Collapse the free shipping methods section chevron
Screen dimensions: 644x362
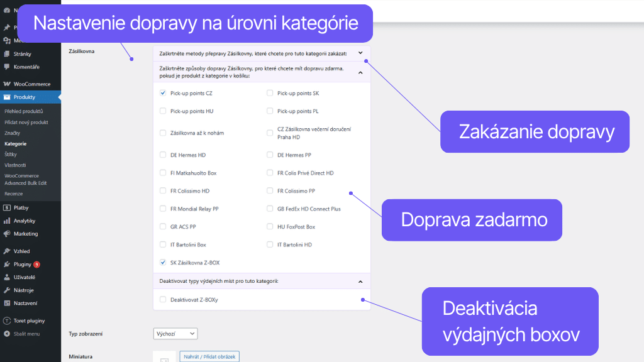pos(360,73)
